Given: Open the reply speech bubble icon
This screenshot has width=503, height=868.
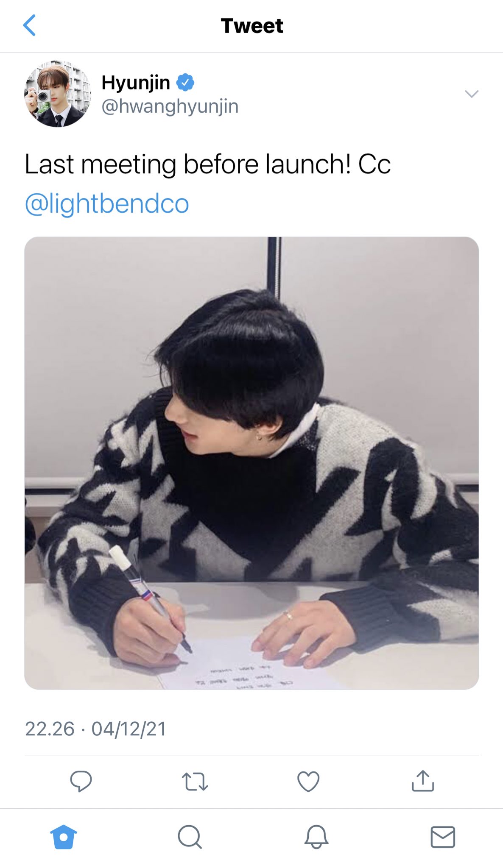Looking at the screenshot, I should (81, 781).
